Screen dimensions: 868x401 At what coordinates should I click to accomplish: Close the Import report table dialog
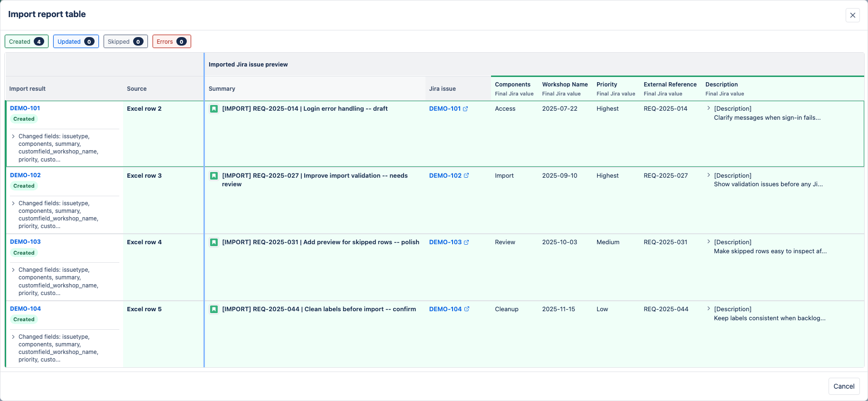(x=853, y=15)
